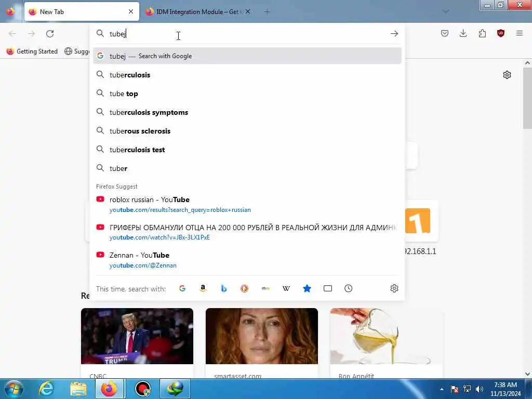Open the volume speaker tray icon

[480, 389]
